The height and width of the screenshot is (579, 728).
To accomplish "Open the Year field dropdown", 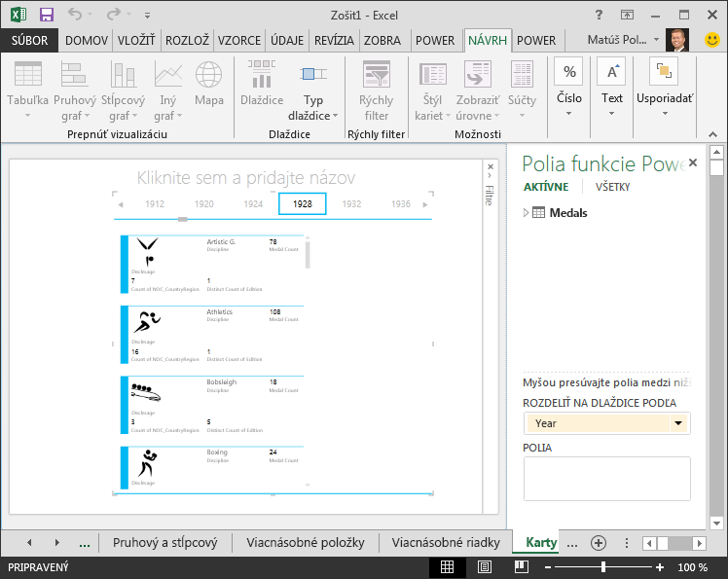I will pyautogui.click(x=677, y=423).
